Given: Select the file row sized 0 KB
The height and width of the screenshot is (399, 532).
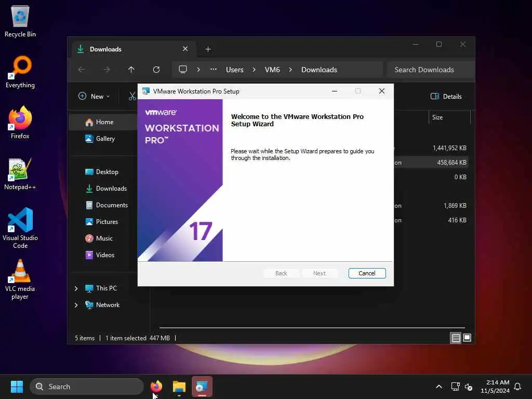Looking at the screenshot, I should click(431, 177).
